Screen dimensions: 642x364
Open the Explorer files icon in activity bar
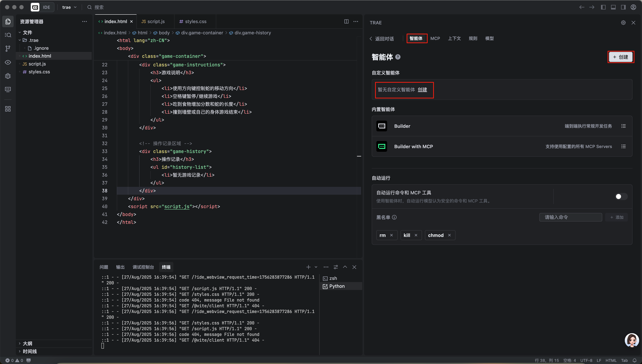point(8,21)
